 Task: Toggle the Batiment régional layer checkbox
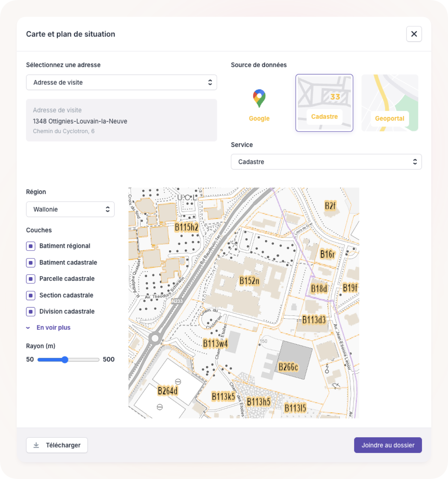click(31, 246)
